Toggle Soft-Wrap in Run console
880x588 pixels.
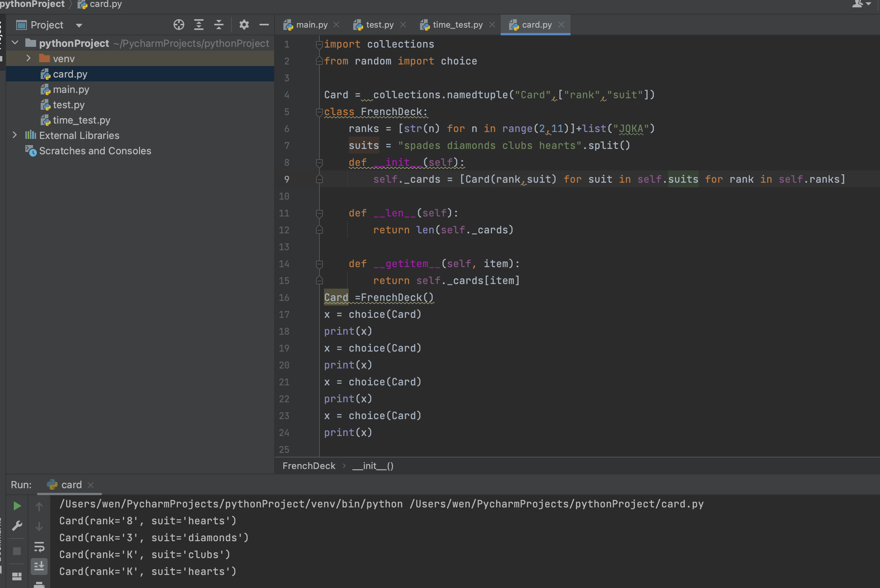click(x=39, y=547)
